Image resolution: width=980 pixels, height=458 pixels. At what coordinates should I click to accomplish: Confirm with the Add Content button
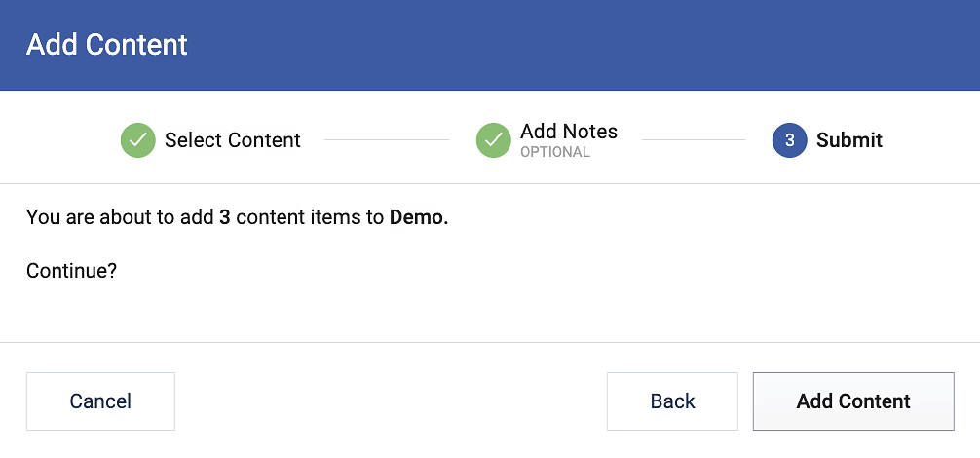[853, 401]
